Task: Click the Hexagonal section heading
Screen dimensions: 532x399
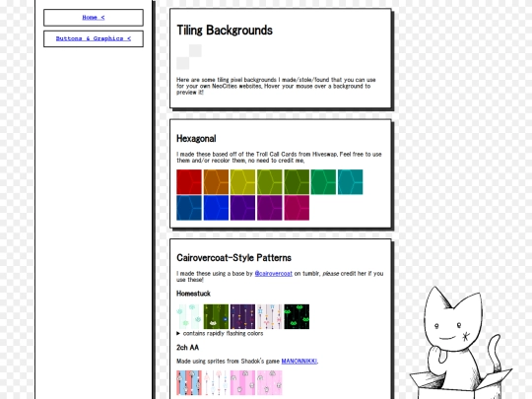Action: [196, 139]
